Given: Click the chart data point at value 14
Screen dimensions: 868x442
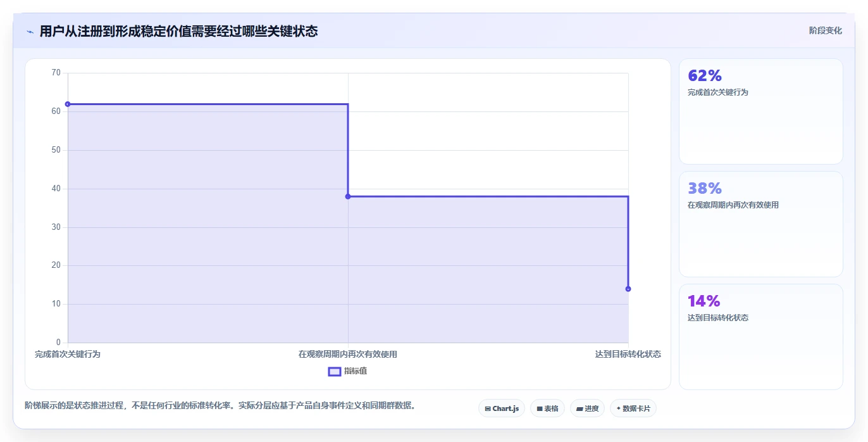Looking at the screenshot, I should click(628, 289).
